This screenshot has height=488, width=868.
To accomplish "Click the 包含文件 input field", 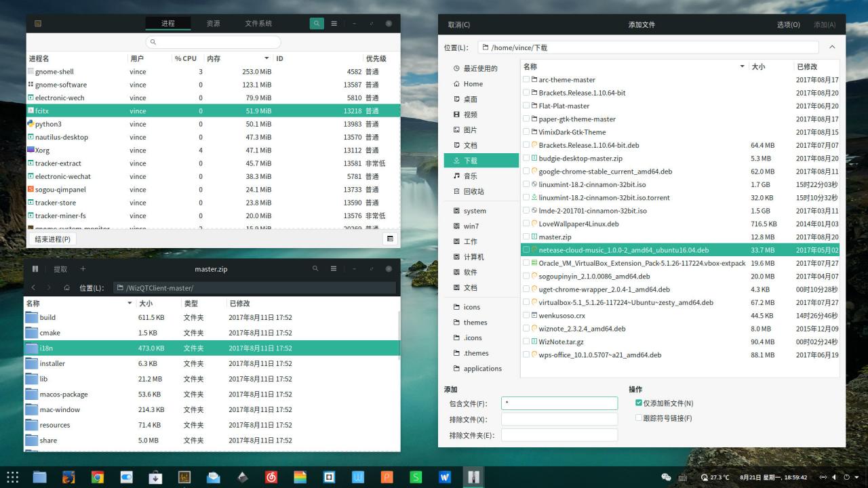I will [x=559, y=403].
